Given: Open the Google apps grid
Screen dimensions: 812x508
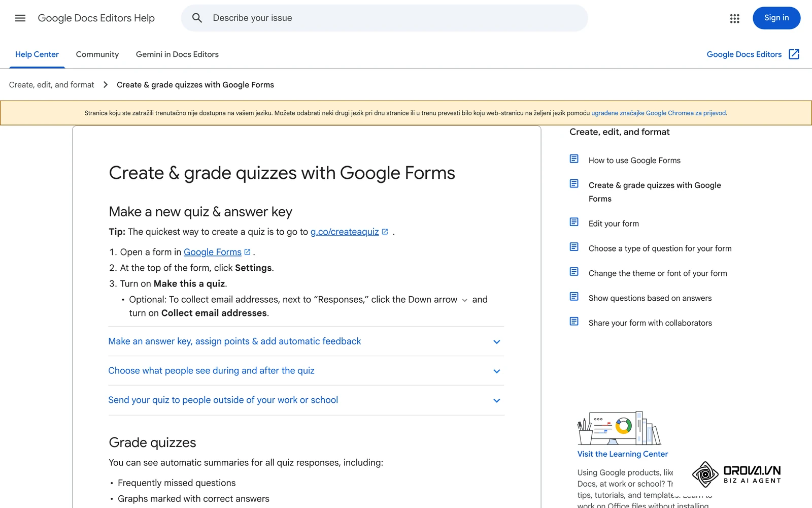Looking at the screenshot, I should 734,18.
